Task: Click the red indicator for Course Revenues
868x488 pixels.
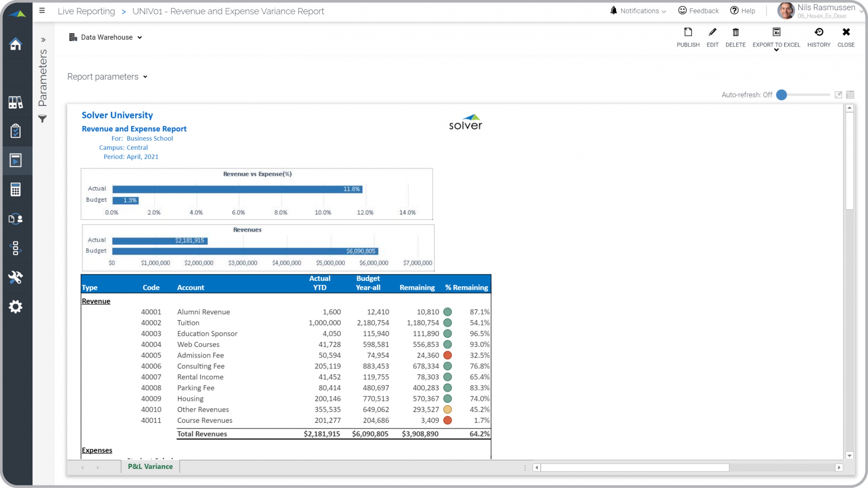Action: (448, 420)
